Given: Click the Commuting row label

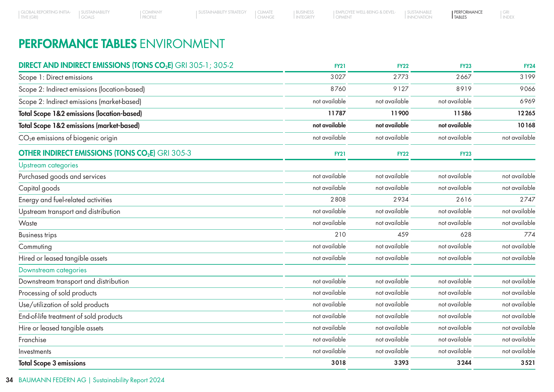Looking at the screenshot, I should (35, 247).
